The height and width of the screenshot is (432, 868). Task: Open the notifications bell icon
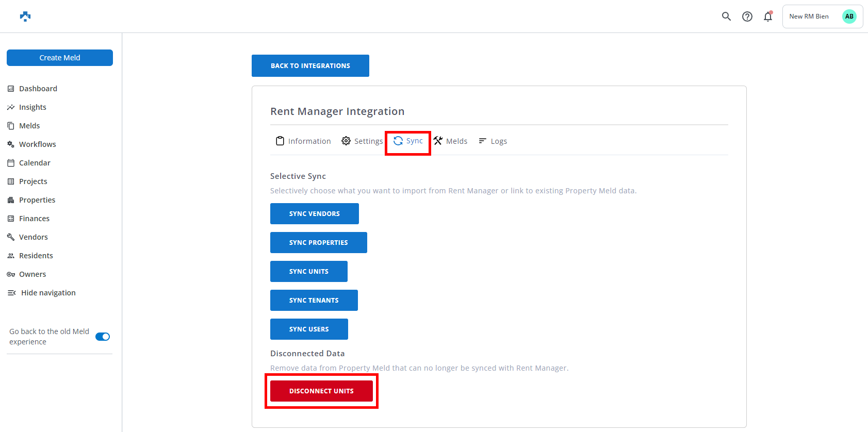click(x=768, y=16)
